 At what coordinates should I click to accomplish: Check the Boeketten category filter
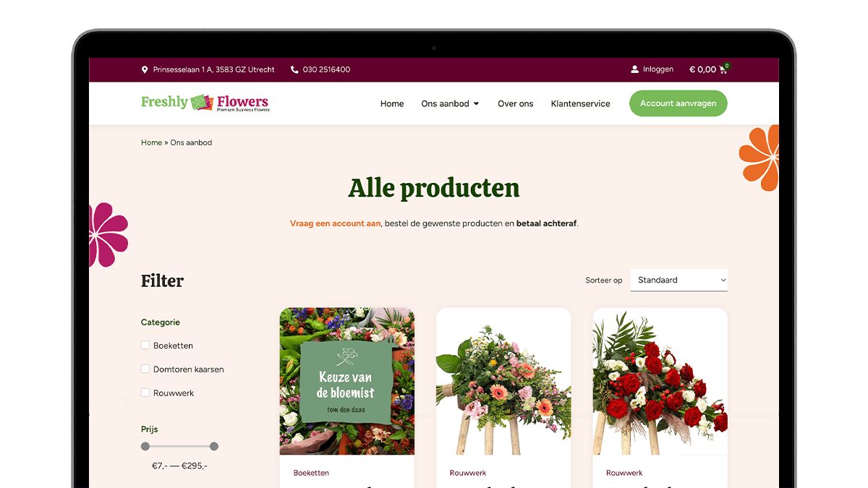145,346
